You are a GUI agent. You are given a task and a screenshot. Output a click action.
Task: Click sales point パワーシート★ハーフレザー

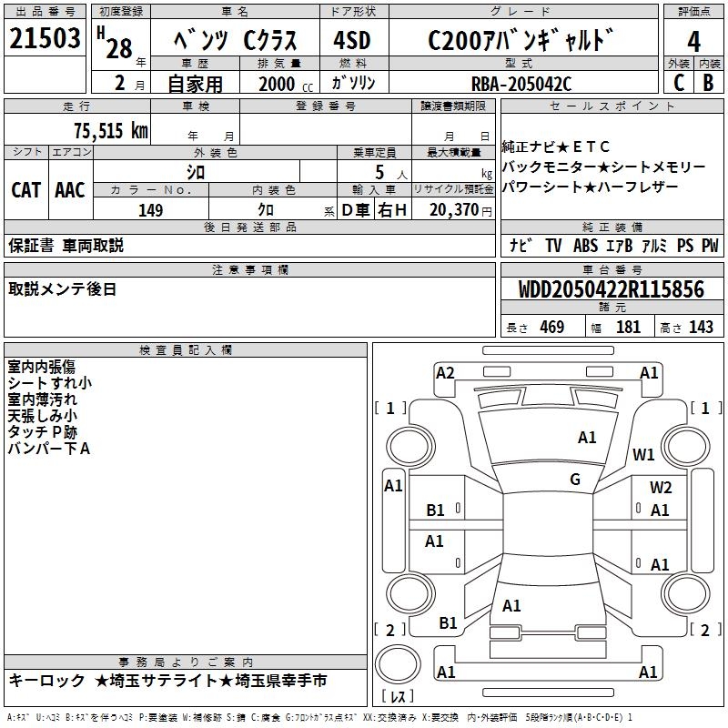pyautogui.click(x=590, y=187)
